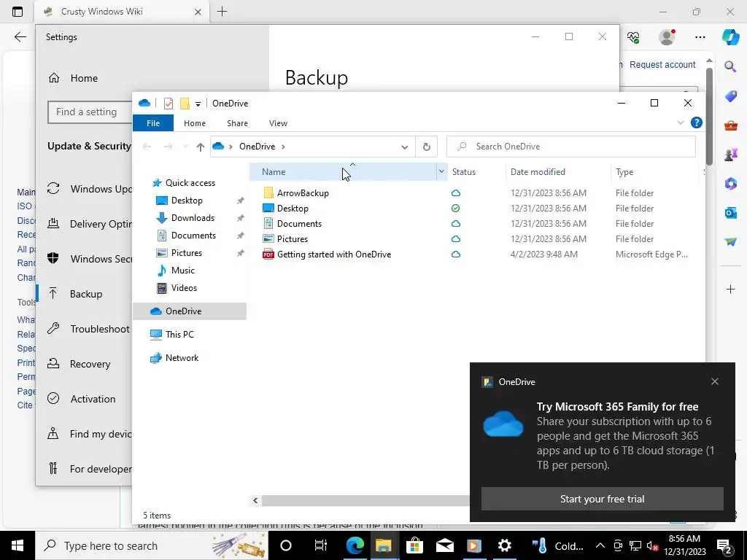Click the muted volume tray icon
Viewport: 747px width, 560px height.
click(x=652, y=545)
